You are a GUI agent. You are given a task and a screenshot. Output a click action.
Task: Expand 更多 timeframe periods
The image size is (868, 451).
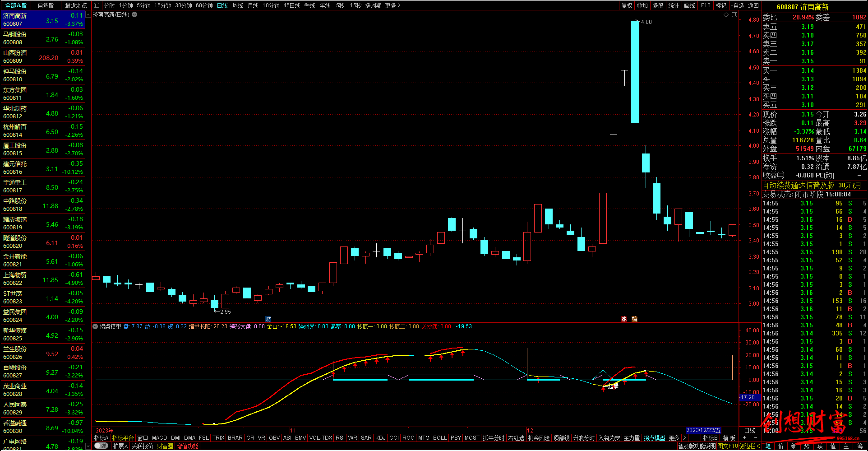click(392, 5)
